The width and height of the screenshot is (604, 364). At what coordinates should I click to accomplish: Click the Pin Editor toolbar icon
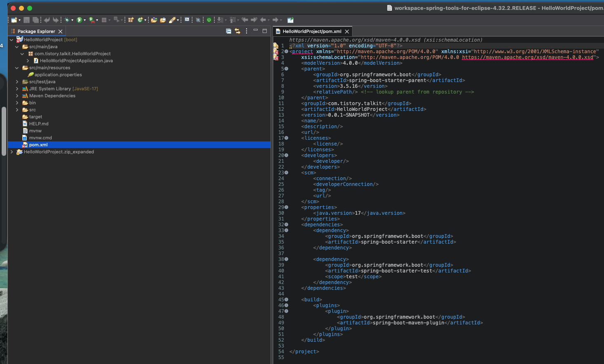291,20
